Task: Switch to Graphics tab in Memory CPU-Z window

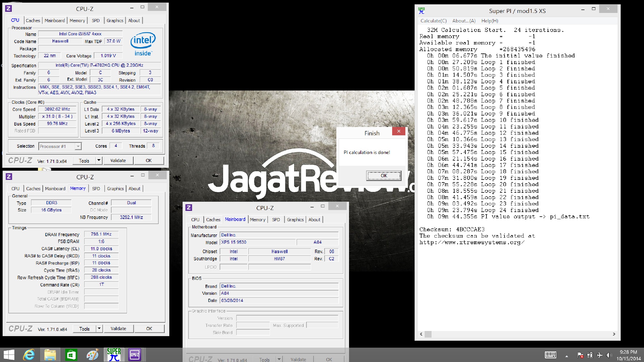Action: coord(115,188)
